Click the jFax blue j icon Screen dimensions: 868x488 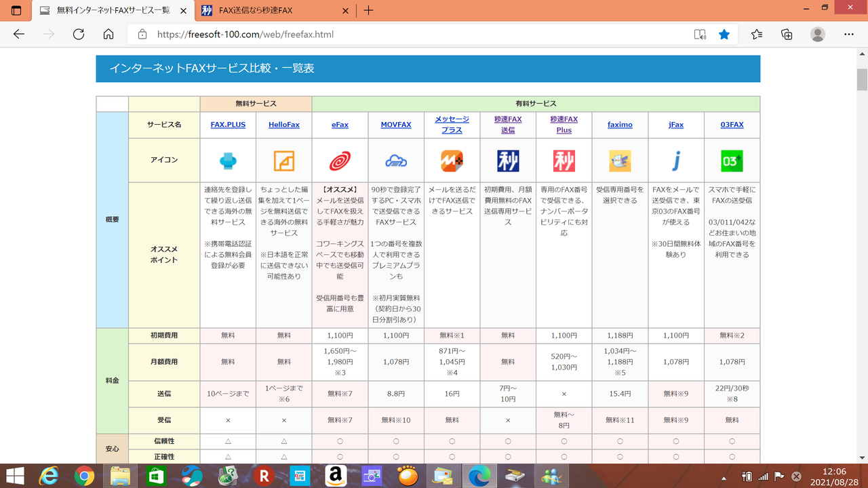pos(676,161)
